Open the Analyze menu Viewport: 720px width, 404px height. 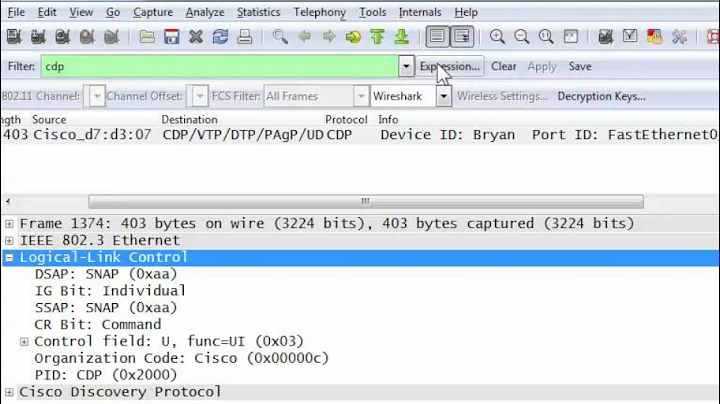pyautogui.click(x=205, y=12)
